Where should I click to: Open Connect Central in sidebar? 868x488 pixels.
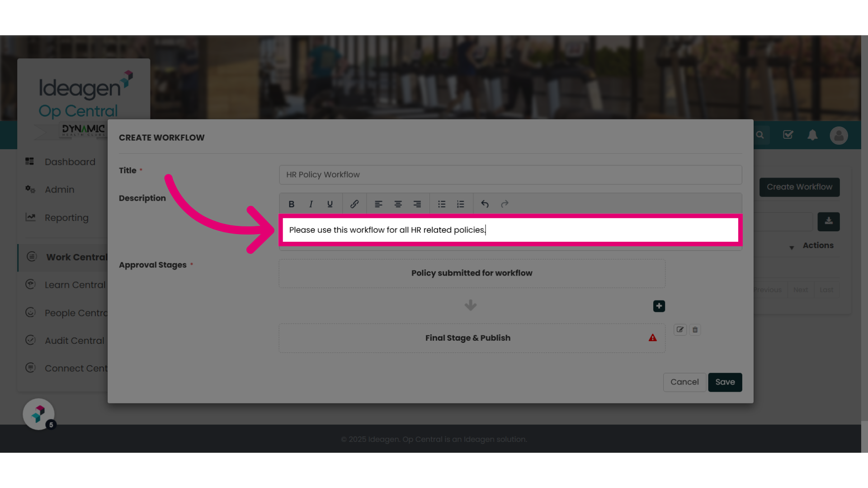coord(75,368)
